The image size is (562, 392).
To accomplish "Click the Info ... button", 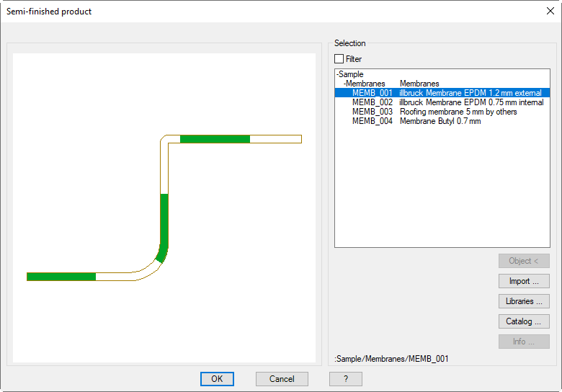I will click(524, 342).
